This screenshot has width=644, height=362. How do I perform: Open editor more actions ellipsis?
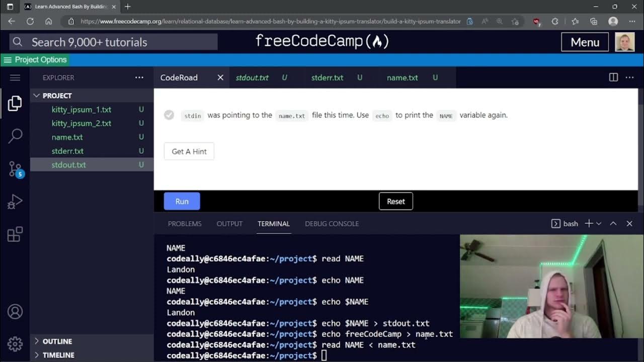point(629,77)
